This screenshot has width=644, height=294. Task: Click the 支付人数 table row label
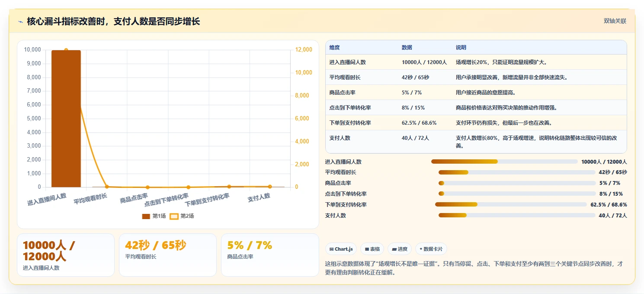[x=340, y=138]
